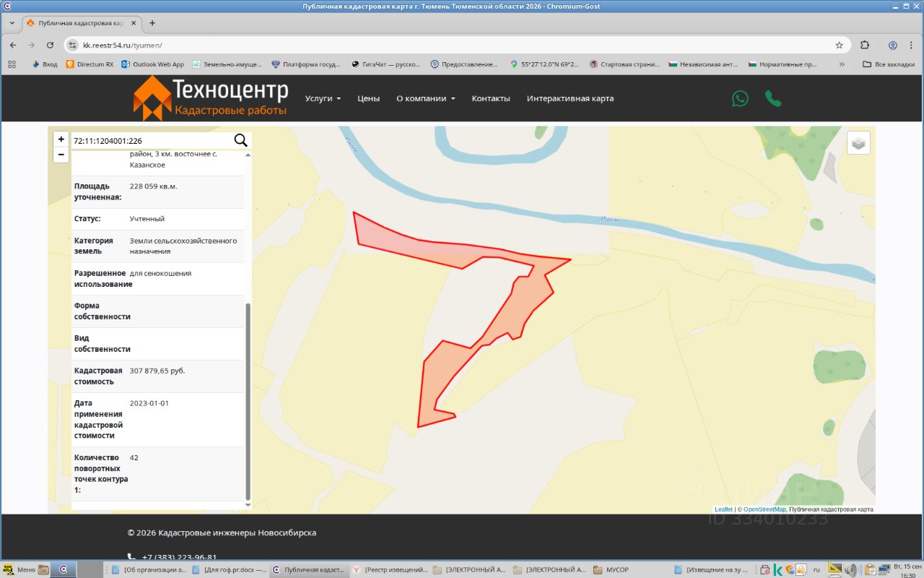Click the map zoom in plus button
This screenshot has width=924, height=578.
click(x=61, y=139)
